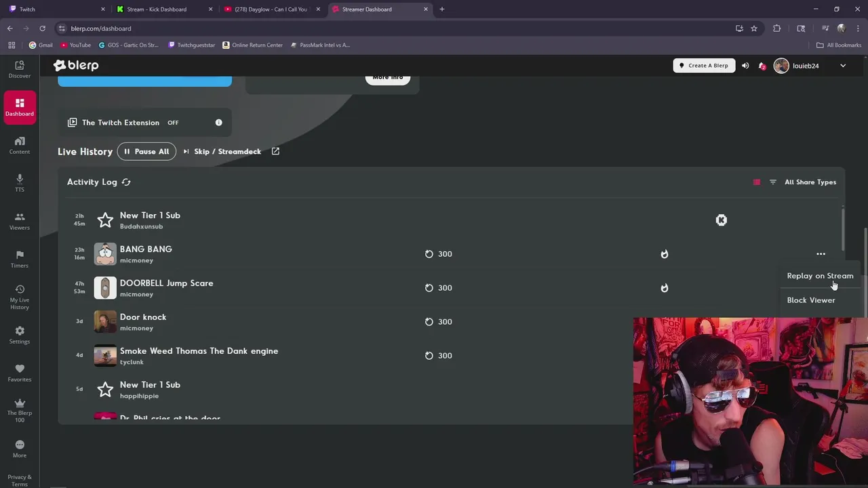This screenshot has height=488, width=868.
Task: Choose Replay on Stream from the menu
Action: coord(820,276)
